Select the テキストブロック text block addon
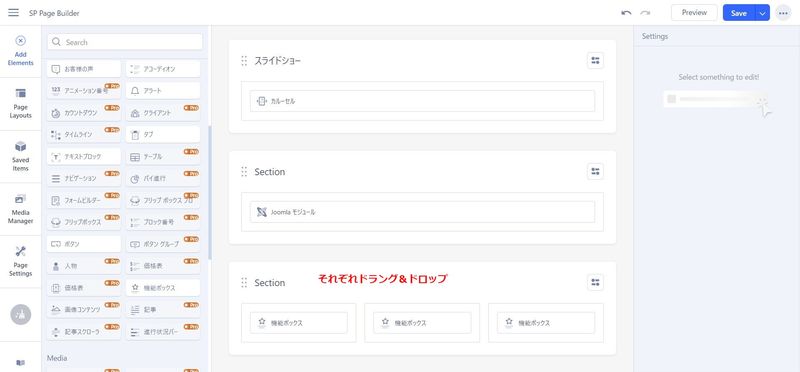This screenshot has height=372, width=800. pos(84,156)
